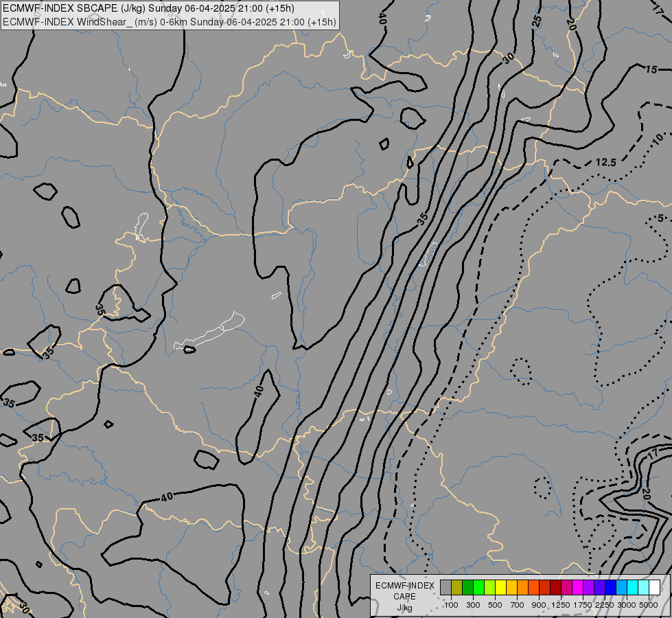Click the 5 dotted contour label
The height and width of the screenshot is (618, 672).
(660, 219)
